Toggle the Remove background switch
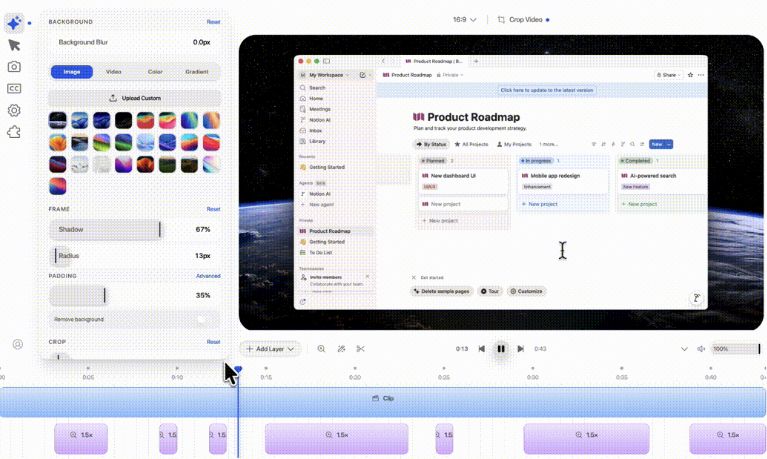 click(x=201, y=320)
